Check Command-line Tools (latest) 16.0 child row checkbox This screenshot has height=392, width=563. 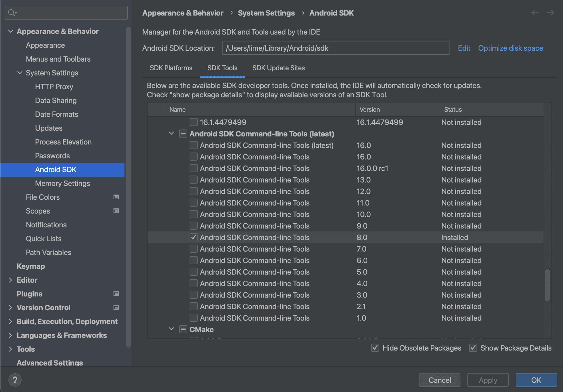coord(194,145)
